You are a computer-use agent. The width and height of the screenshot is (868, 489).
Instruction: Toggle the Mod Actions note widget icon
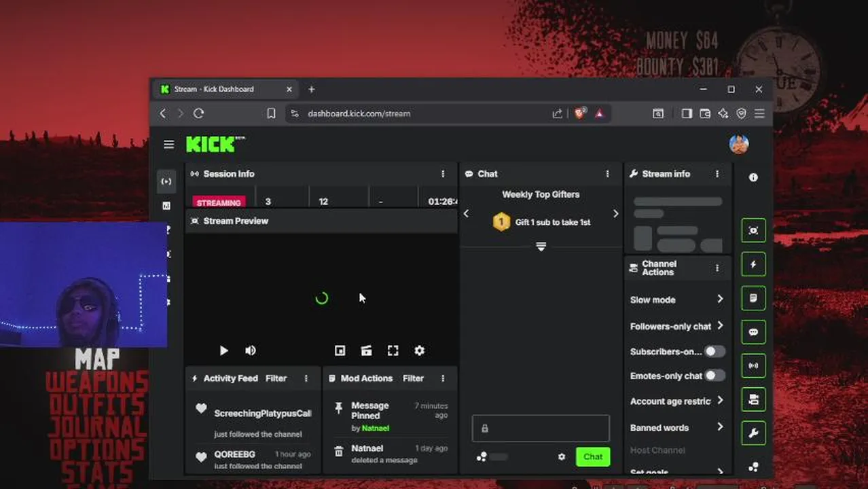753,298
